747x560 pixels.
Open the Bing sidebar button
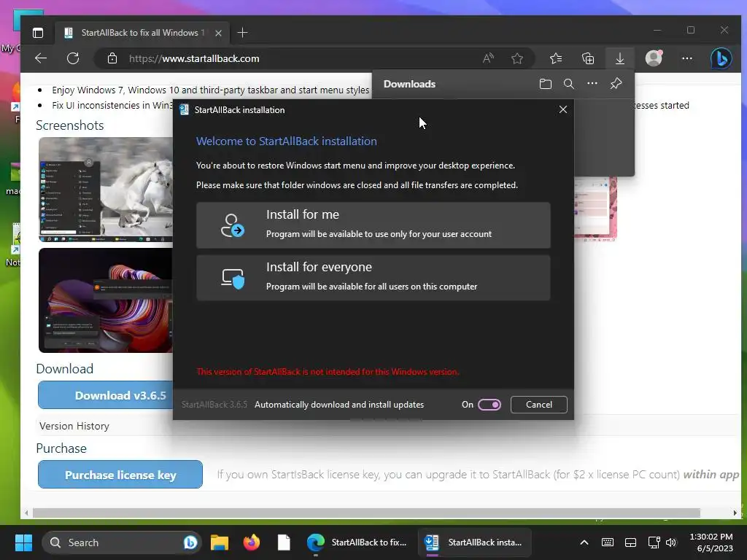click(x=721, y=58)
